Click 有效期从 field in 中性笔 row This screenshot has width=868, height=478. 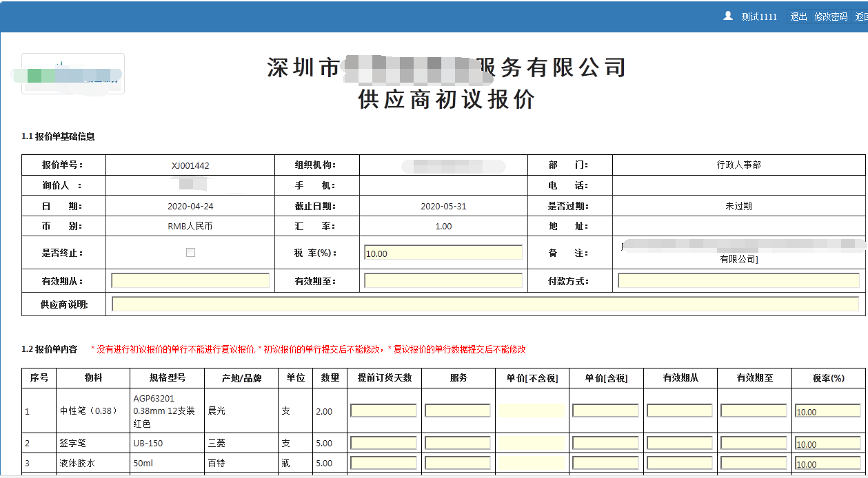click(680, 411)
